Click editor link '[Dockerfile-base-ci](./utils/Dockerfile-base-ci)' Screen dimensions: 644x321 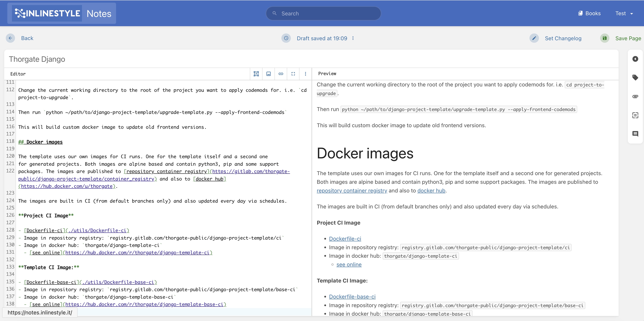point(90,282)
